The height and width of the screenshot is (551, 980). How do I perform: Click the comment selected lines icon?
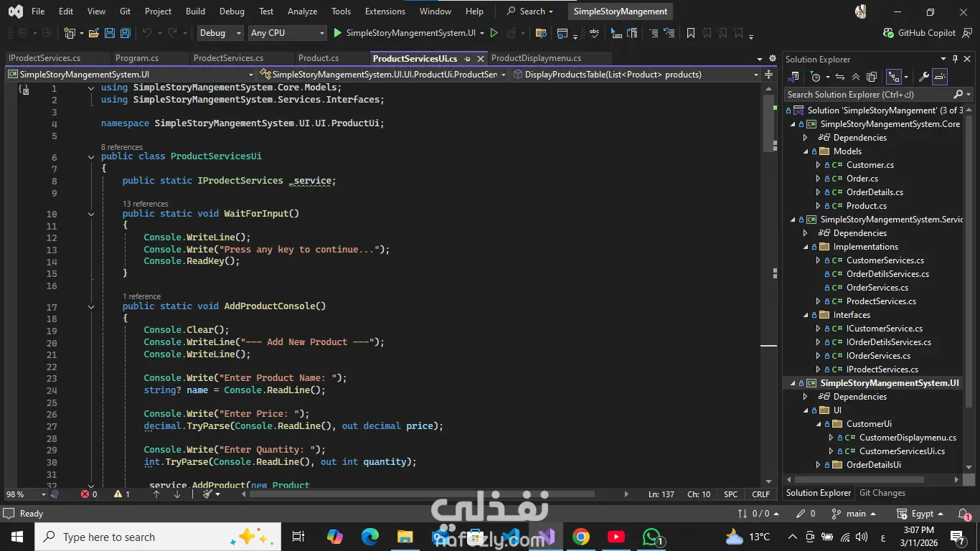pos(654,33)
